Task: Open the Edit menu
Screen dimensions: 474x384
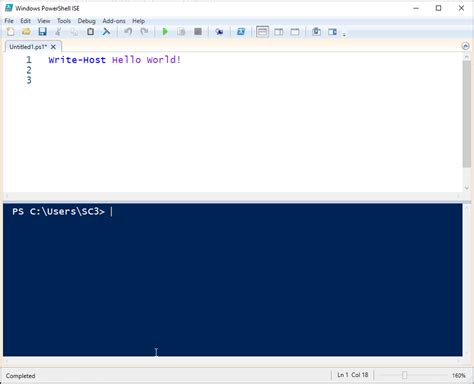Action: pos(25,21)
